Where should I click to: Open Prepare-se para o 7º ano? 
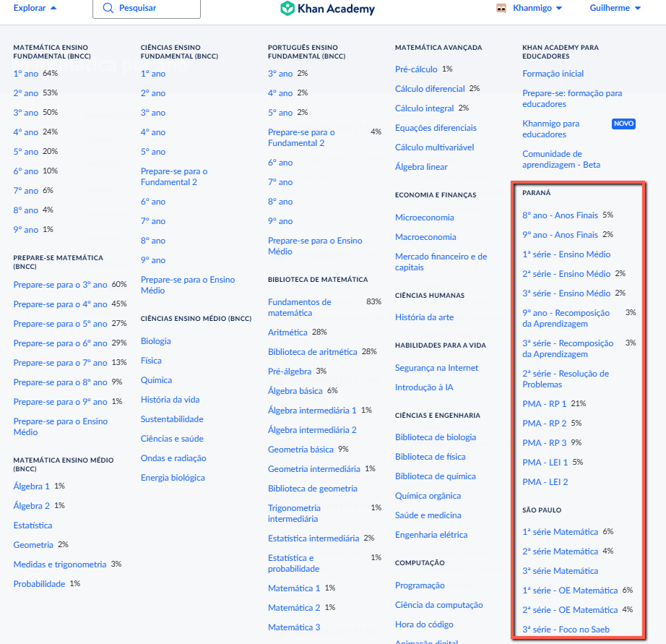click(60, 363)
